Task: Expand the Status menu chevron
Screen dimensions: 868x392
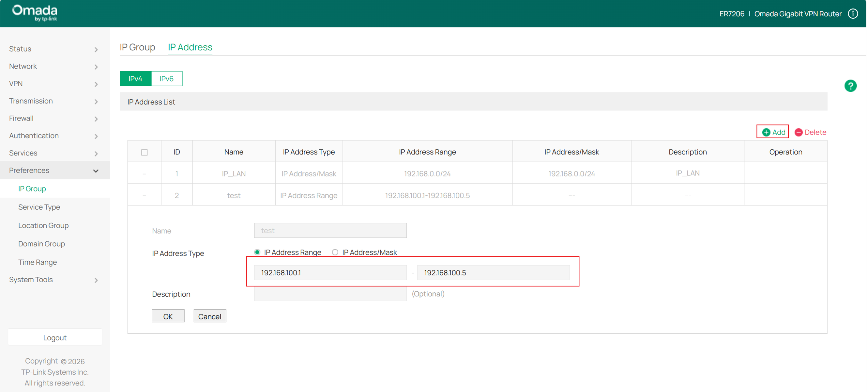Action: point(96,50)
